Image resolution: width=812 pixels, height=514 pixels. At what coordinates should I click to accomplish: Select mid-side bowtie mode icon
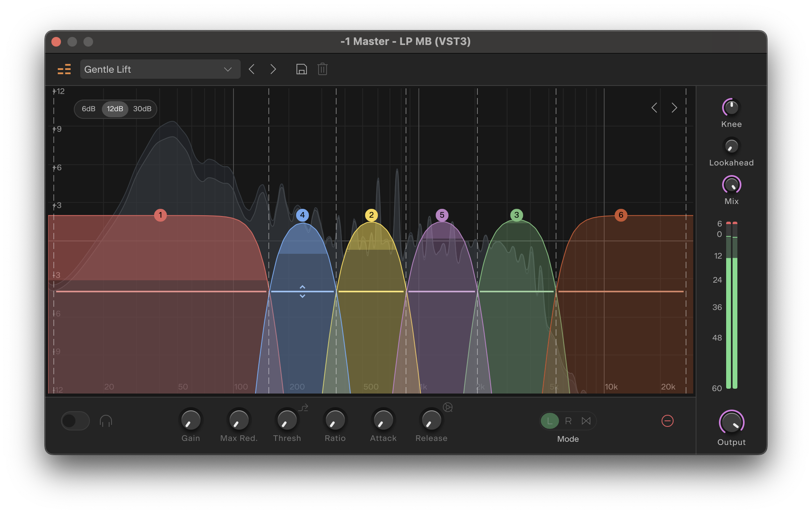pos(586,421)
